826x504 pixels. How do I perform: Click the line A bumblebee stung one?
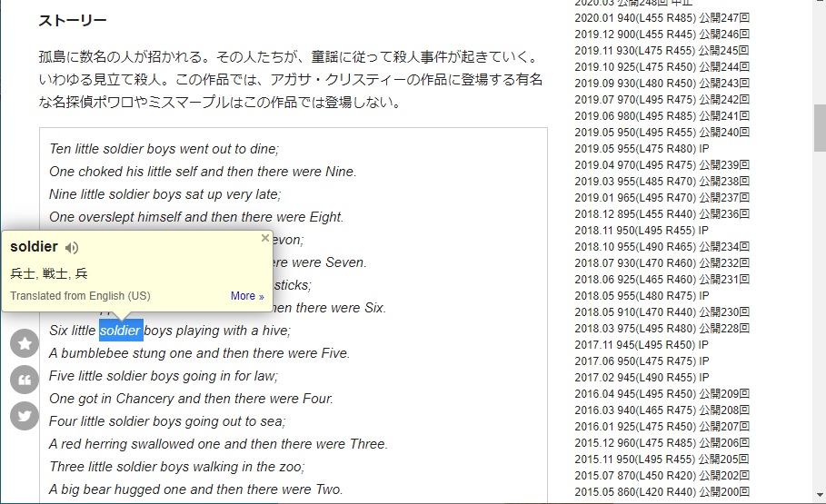coord(199,353)
